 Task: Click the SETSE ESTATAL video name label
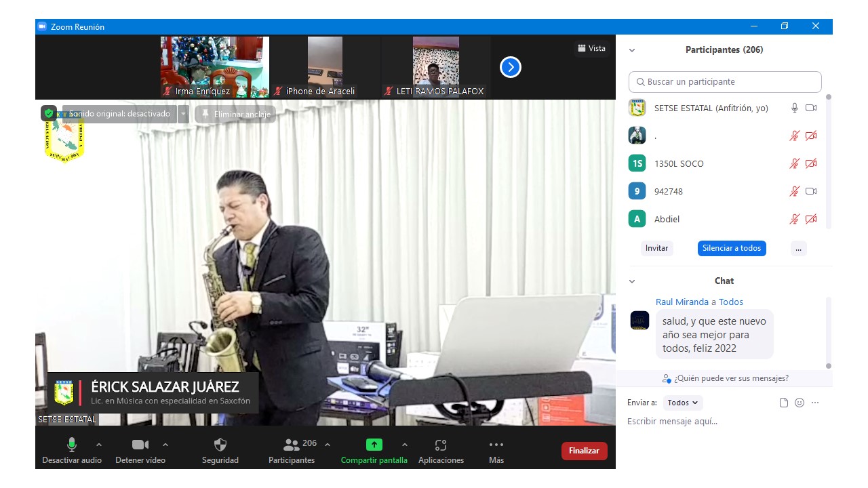(67, 420)
